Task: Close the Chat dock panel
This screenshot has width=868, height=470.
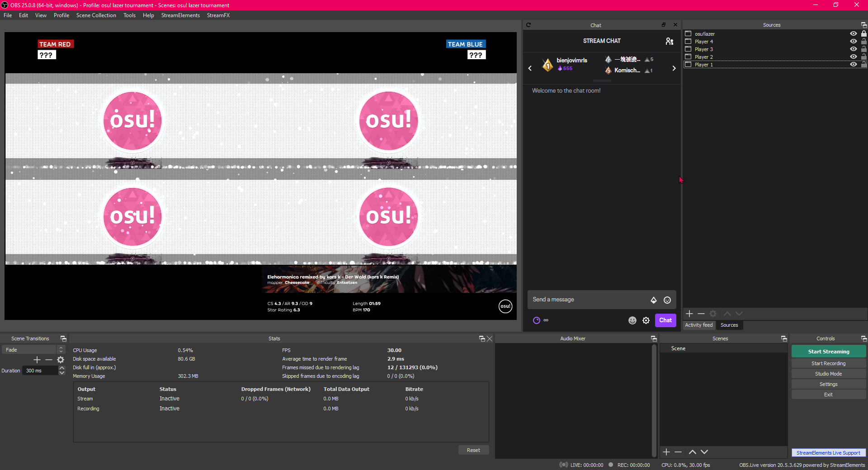Action: [675, 25]
